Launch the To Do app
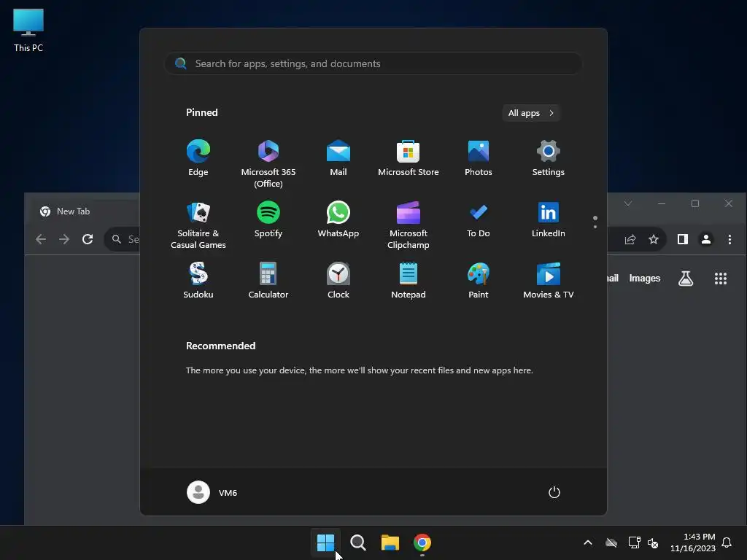The image size is (747, 560). click(x=479, y=219)
